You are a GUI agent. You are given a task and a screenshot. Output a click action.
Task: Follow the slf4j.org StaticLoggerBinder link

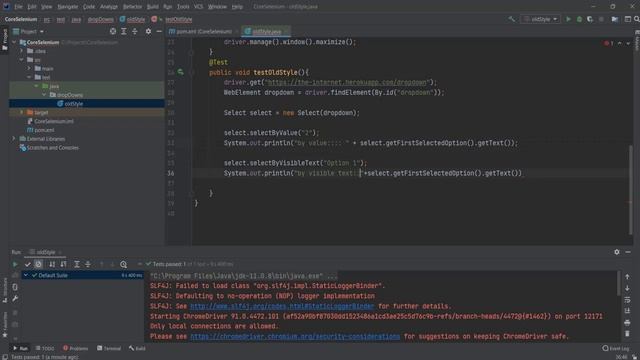[282, 306]
